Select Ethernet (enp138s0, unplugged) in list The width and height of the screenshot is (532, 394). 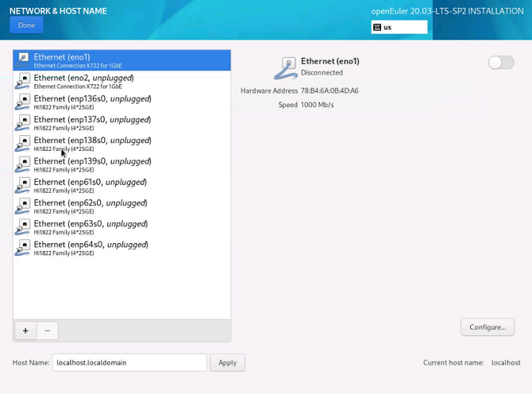point(92,144)
